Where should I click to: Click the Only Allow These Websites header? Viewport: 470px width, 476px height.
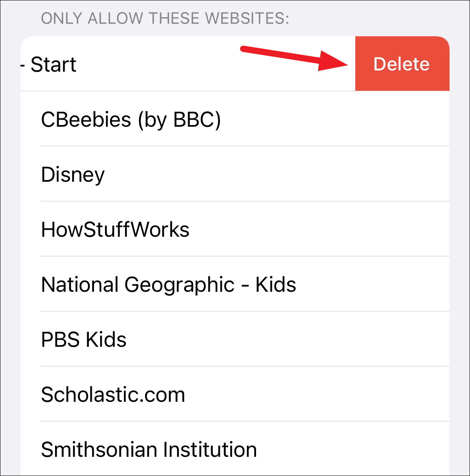165,18
